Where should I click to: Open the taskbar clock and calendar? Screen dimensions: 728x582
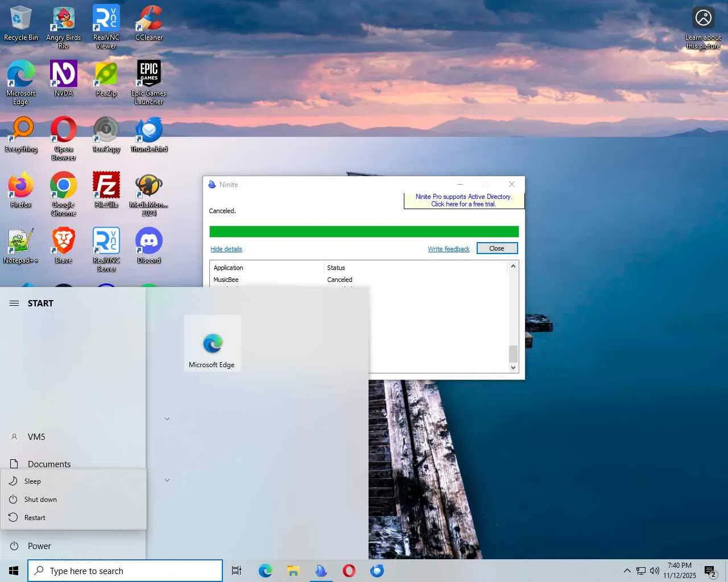tap(680, 571)
